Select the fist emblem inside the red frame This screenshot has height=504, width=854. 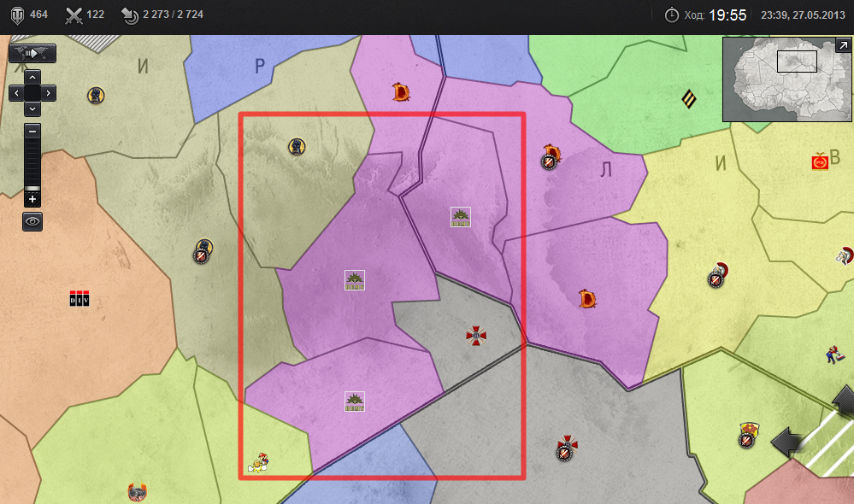tap(297, 146)
